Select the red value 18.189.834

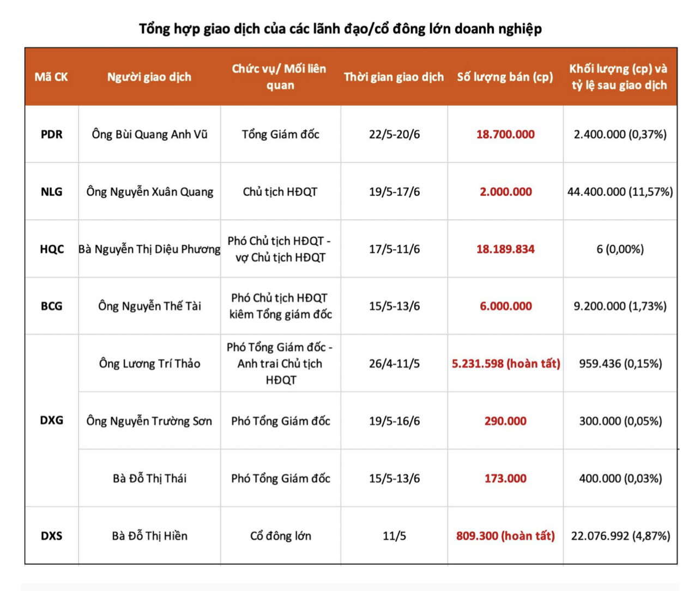(x=505, y=249)
